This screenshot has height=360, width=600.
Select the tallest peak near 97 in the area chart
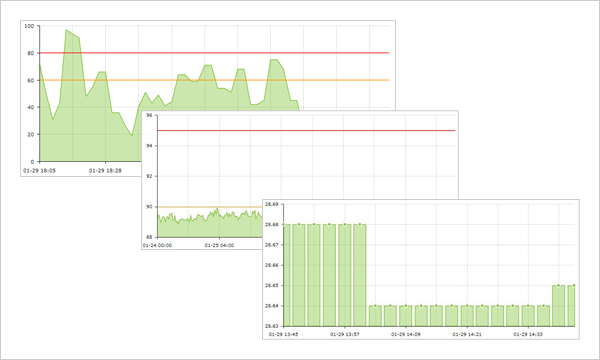pos(66,30)
